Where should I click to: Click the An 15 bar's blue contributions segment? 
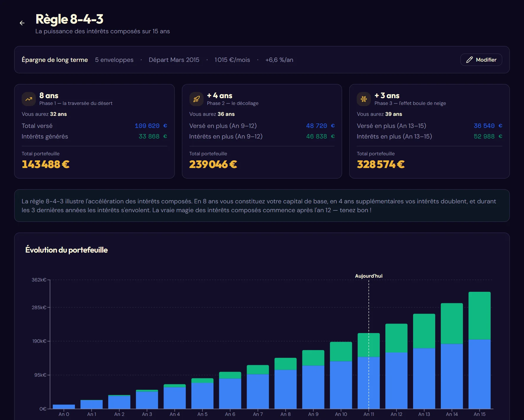(479, 374)
